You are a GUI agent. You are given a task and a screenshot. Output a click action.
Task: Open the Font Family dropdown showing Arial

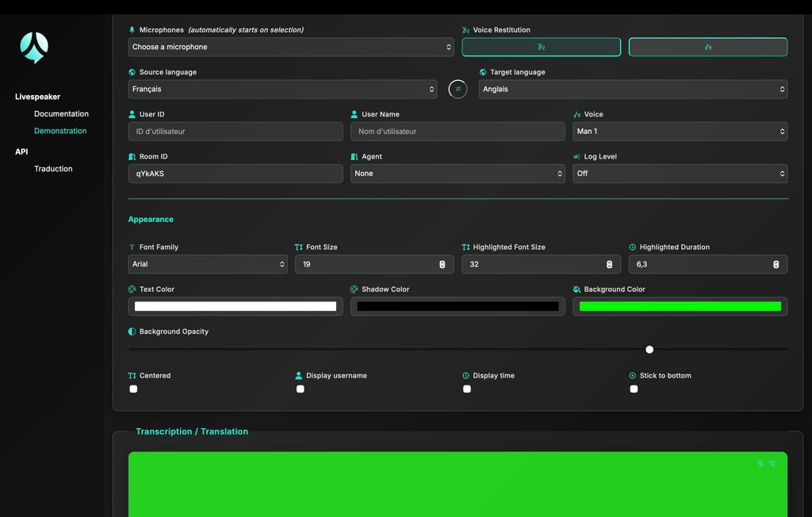click(x=208, y=264)
